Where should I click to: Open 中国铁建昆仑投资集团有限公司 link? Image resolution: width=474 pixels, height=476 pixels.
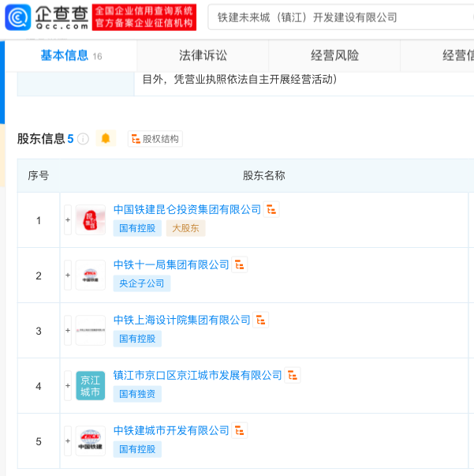[187, 209]
